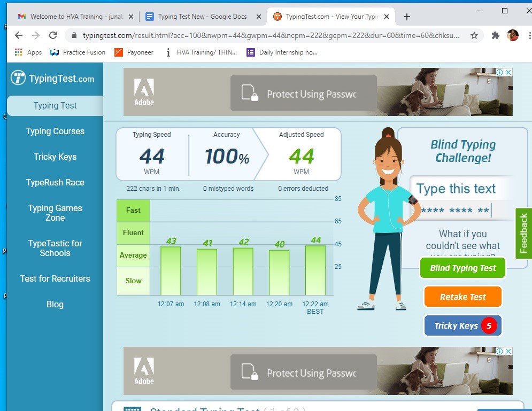Click the 222 chars in 1 min. text
Viewport: 532px width, 411px height.
click(x=153, y=189)
